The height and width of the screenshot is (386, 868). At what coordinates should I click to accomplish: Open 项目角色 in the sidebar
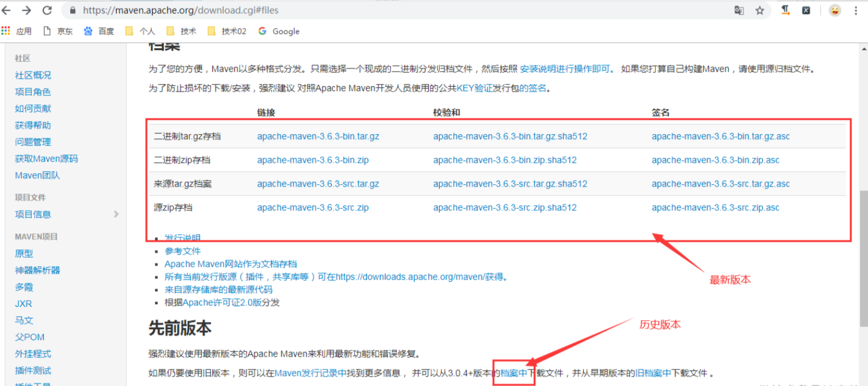(x=33, y=91)
